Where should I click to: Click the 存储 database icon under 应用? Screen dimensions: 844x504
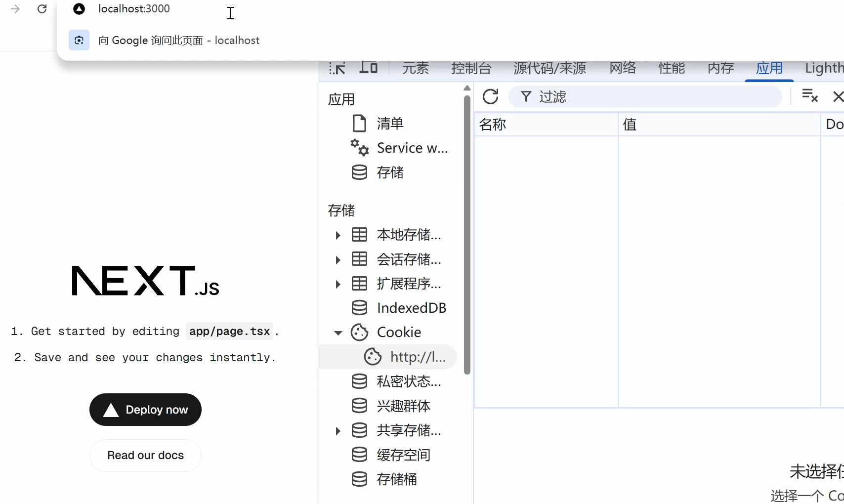(359, 172)
